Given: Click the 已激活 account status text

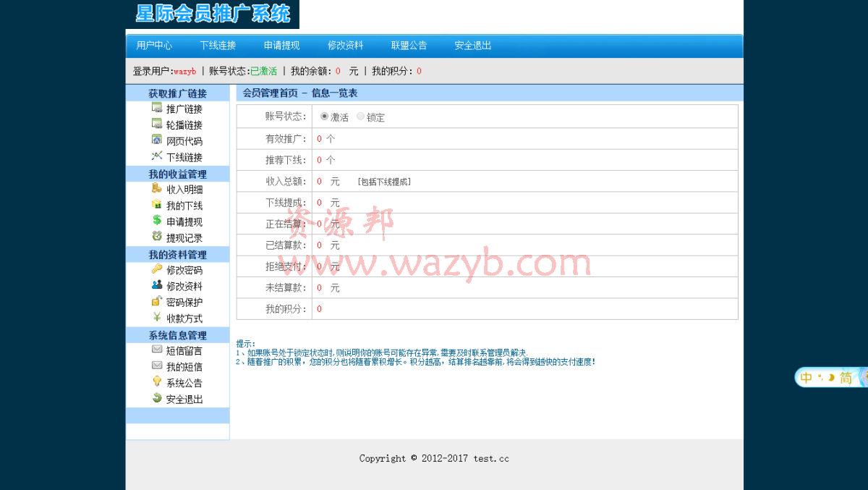Looking at the screenshot, I should (263, 71).
